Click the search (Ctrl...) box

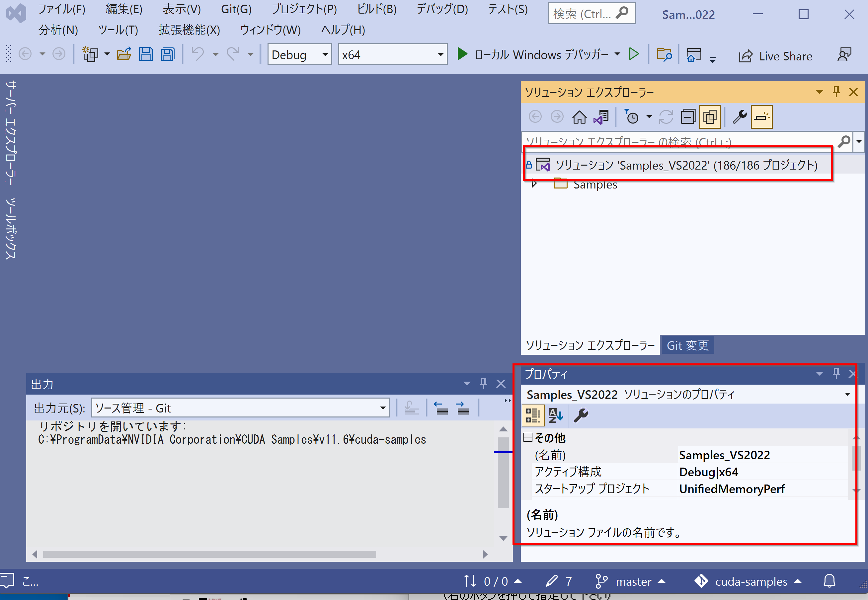click(x=592, y=14)
